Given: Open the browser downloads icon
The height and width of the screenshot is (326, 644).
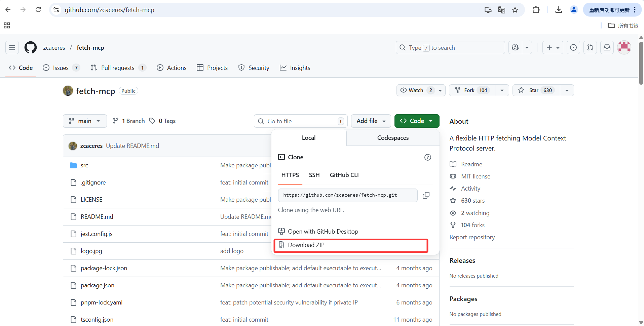Looking at the screenshot, I should (559, 10).
